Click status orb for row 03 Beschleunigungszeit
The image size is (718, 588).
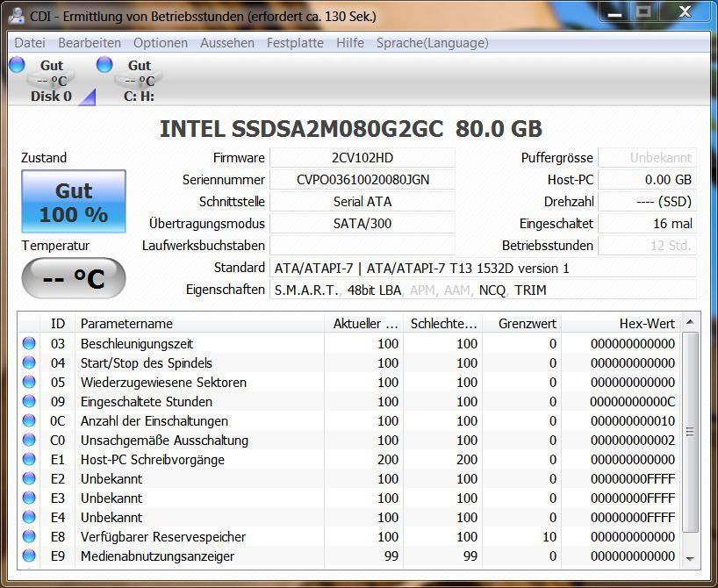pos(29,343)
